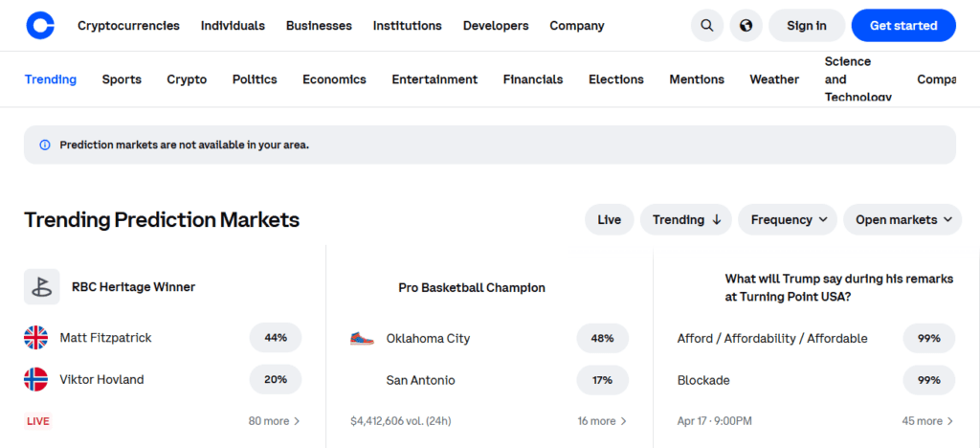Open search with the magnifier icon
The height and width of the screenshot is (448, 980).
[707, 26]
